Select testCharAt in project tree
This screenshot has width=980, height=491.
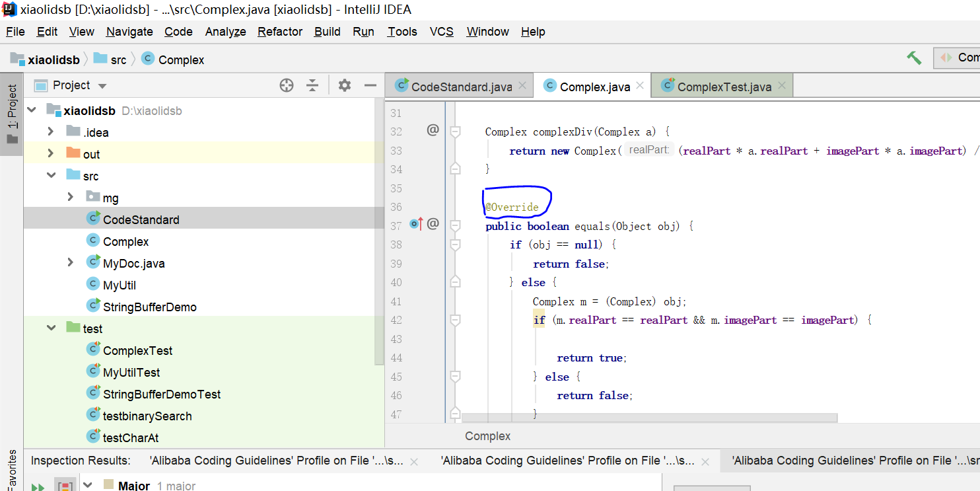(x=131, y=437)
